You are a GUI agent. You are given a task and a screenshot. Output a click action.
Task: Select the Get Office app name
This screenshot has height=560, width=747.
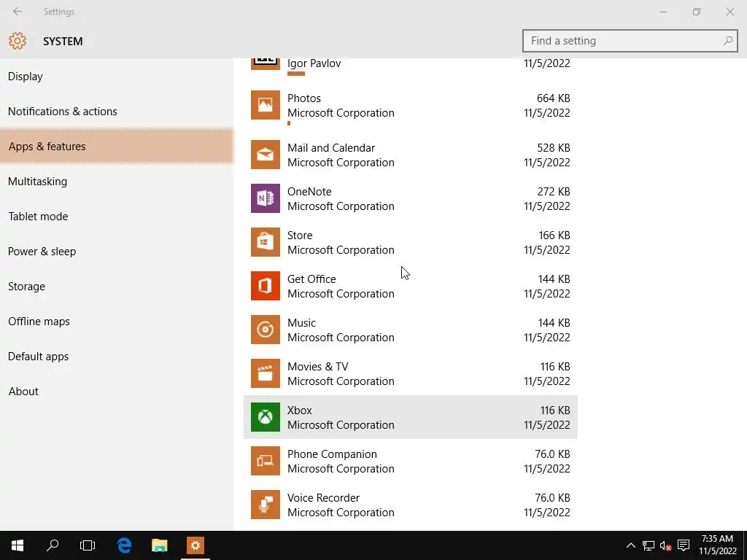[311, 279]
